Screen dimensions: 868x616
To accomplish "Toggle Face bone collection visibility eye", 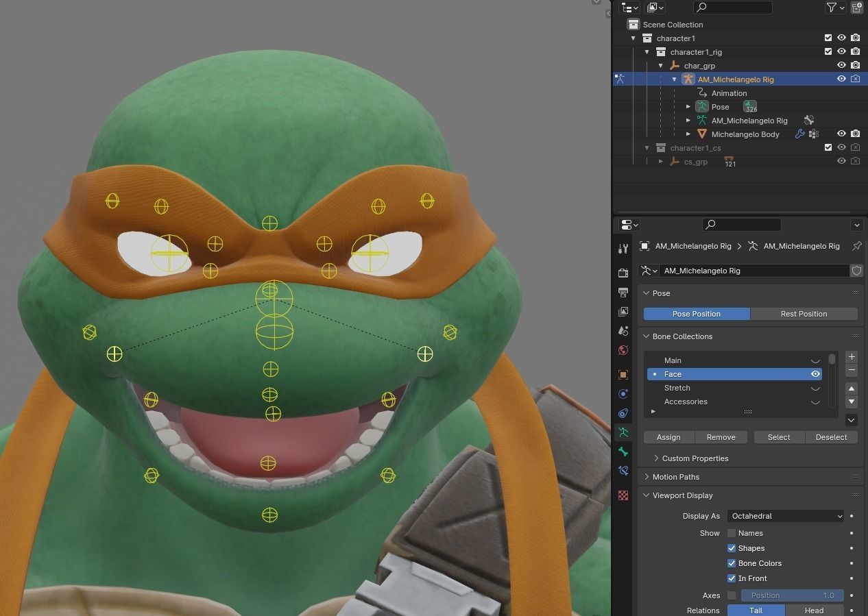I will (x=815, y=374).
